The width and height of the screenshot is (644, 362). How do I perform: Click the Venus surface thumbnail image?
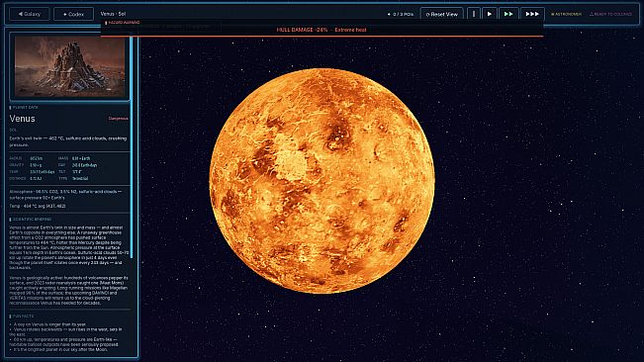[x=70, y=66]
